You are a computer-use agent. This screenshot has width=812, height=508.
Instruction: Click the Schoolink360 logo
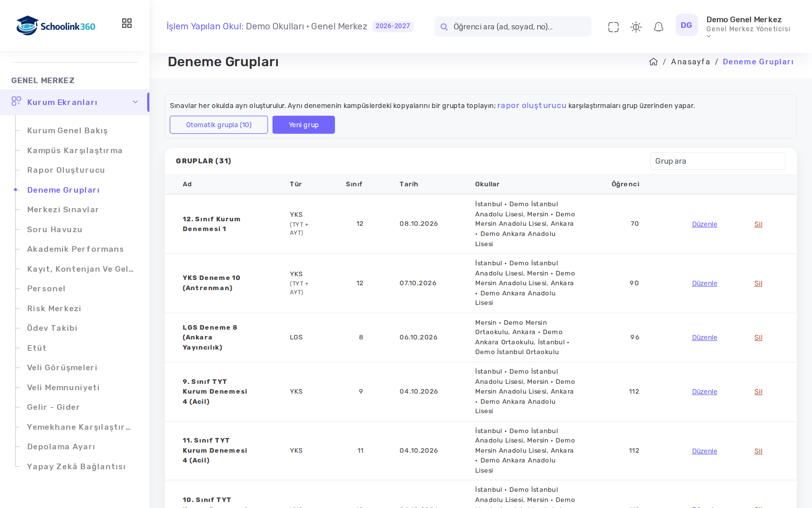(x=56, y=26)
